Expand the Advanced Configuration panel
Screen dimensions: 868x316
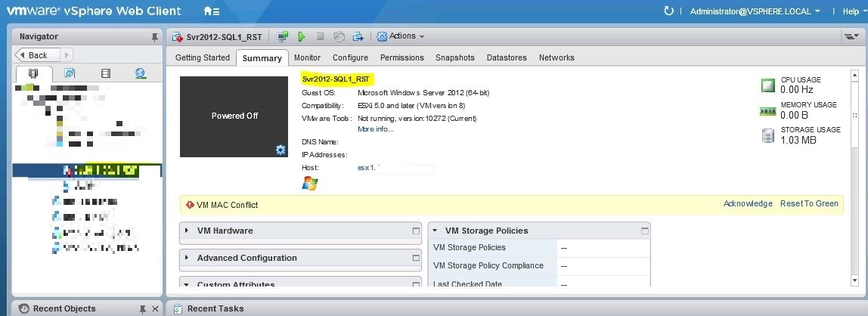point(187,258)
